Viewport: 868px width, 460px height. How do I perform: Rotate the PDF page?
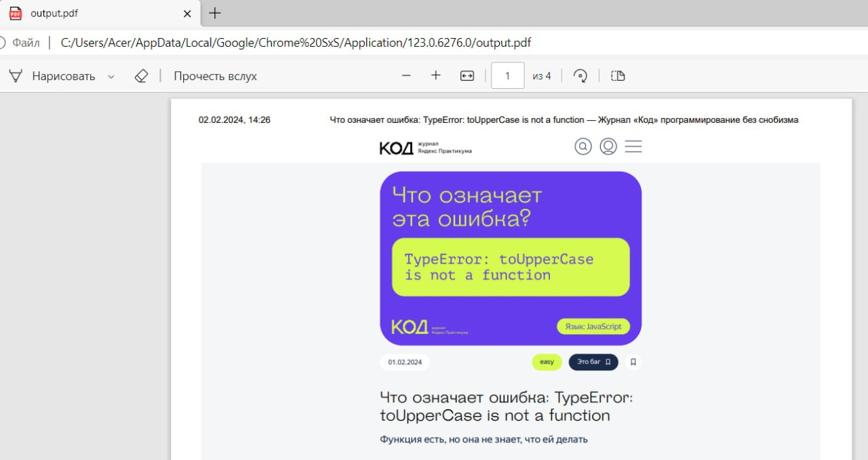click(580, 76)
